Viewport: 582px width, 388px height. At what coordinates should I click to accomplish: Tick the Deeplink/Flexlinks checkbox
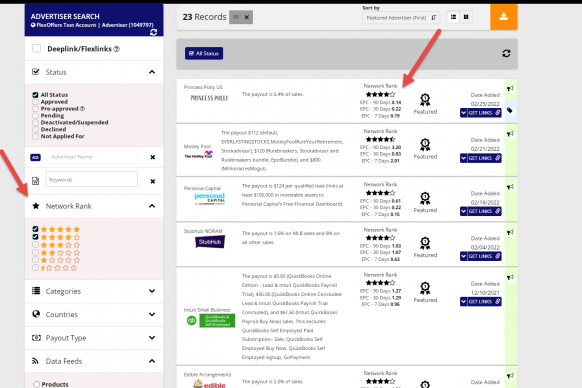coord(36,49)
